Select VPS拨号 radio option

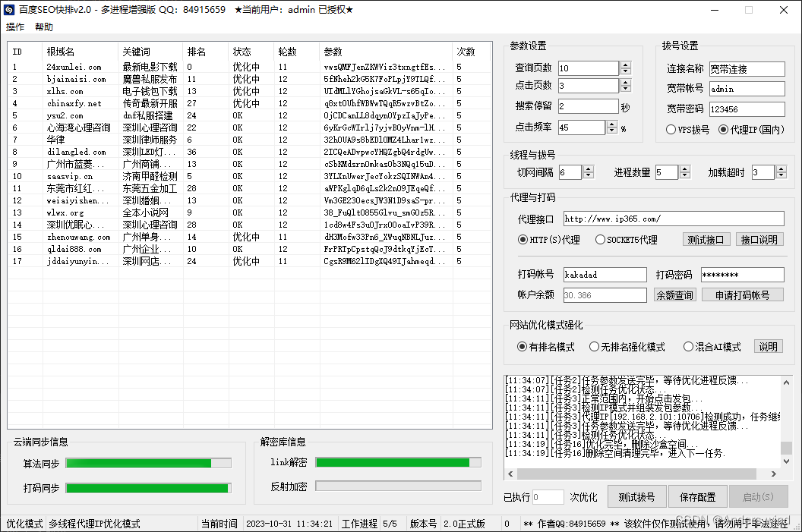(688, 130)
